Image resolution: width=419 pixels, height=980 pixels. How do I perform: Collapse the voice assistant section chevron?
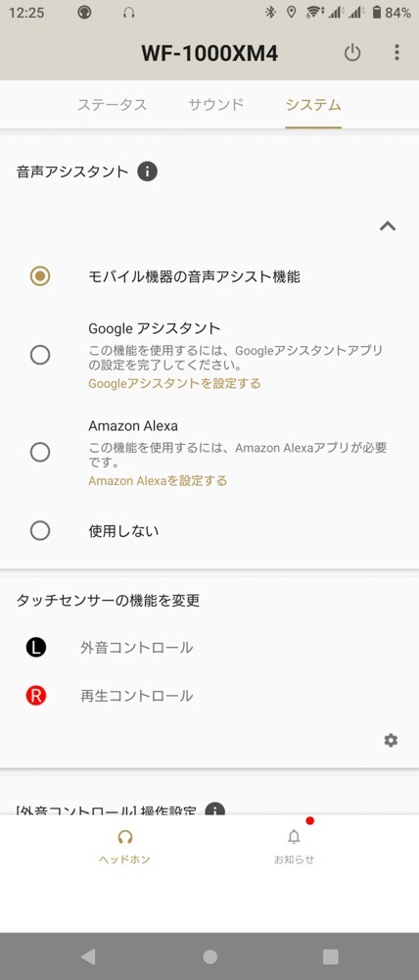[388, 225]
